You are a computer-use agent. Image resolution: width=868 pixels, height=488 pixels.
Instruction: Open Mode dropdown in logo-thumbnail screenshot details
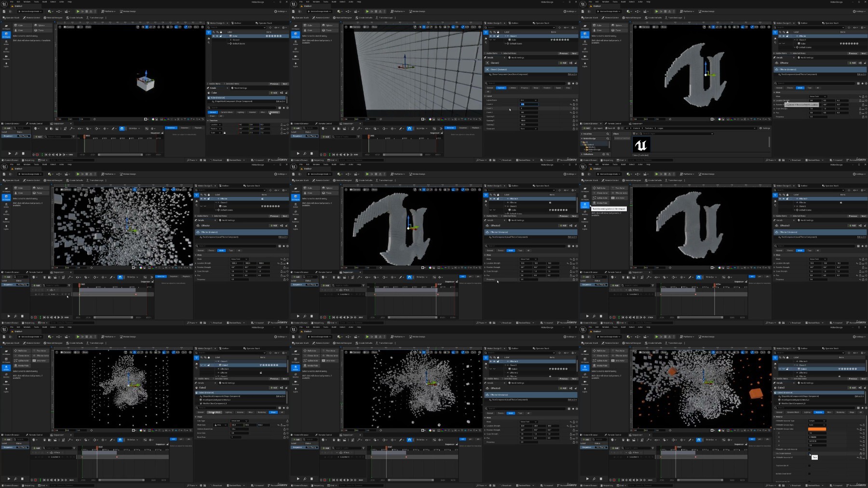(818, 97)
